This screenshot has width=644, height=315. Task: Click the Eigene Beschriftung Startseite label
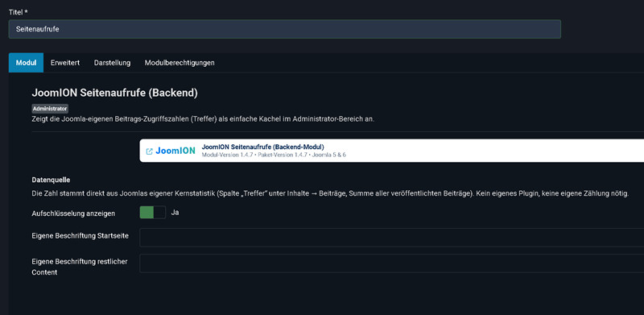click(x=80, y=236)
